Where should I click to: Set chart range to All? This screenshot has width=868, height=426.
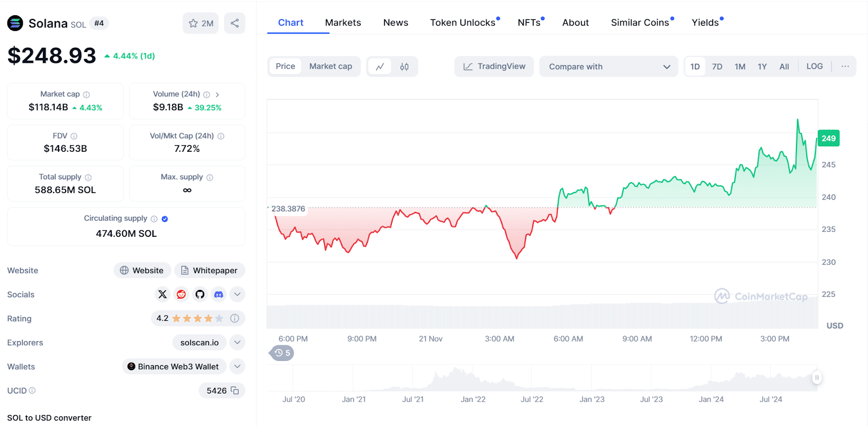pos(784,66)
